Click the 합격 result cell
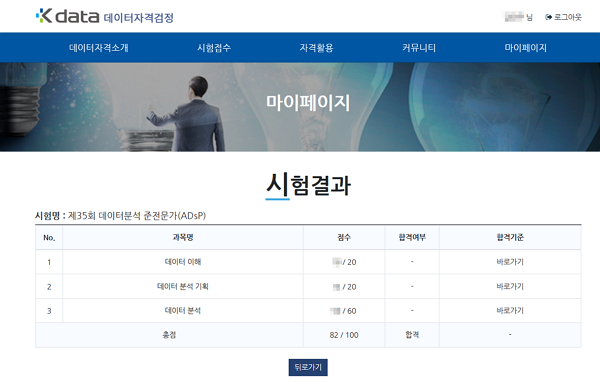Screen dimensions: 600x383 412,335
